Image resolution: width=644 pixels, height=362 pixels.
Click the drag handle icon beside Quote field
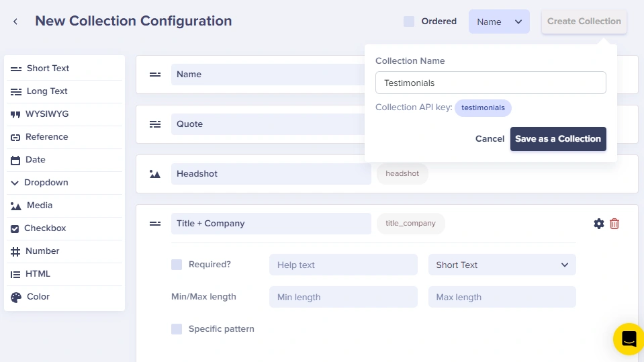click(155, 124)
